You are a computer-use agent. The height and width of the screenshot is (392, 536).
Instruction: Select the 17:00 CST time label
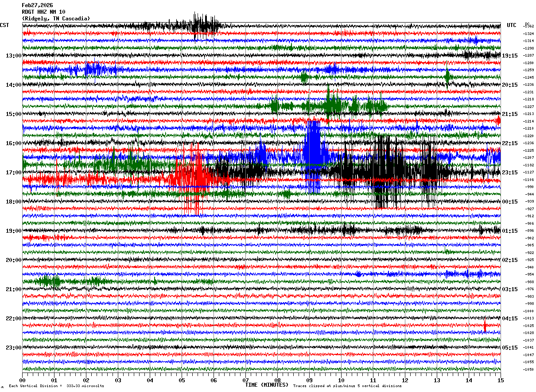coord(14,173)
